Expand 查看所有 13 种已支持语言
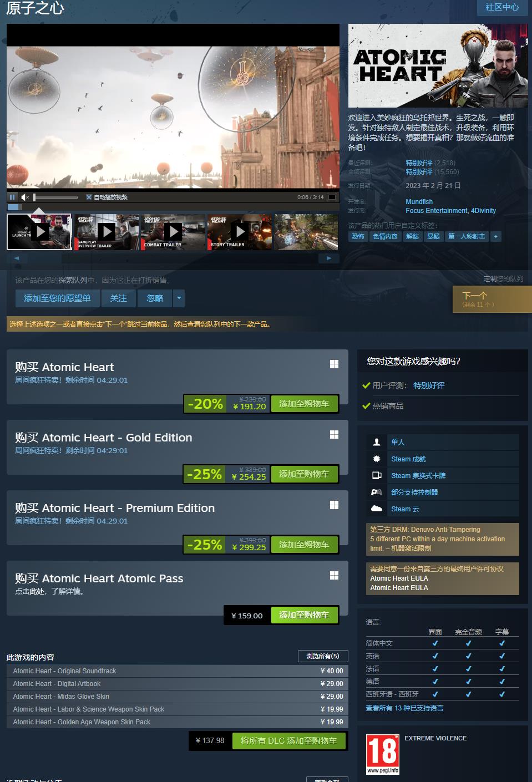Screen dimensions: 532x782 (x=404, y=708)
